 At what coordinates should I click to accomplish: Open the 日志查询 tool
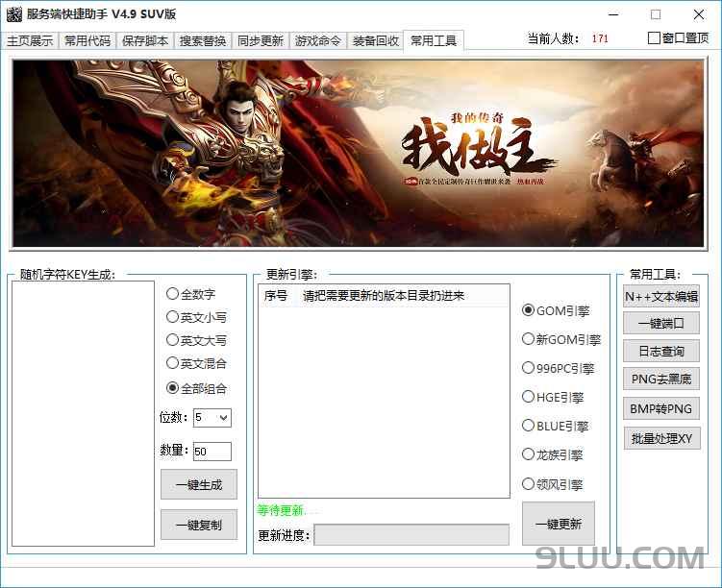661,352
